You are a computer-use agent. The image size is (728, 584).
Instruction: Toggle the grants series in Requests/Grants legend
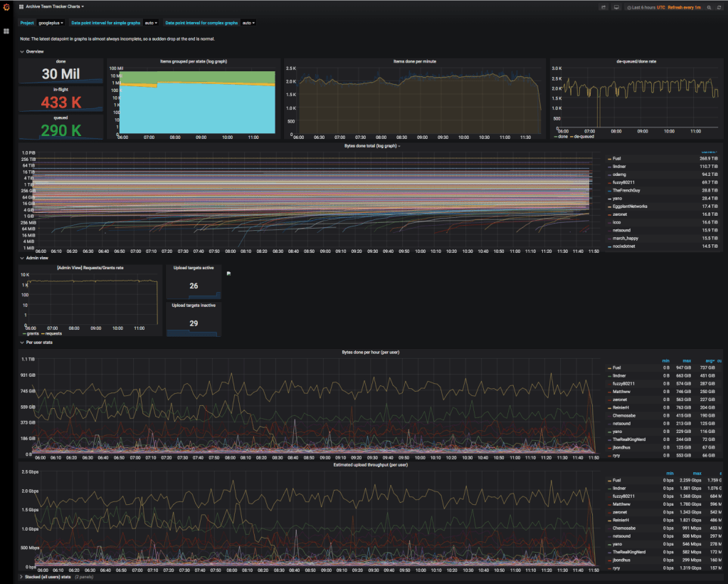(32, 333)
